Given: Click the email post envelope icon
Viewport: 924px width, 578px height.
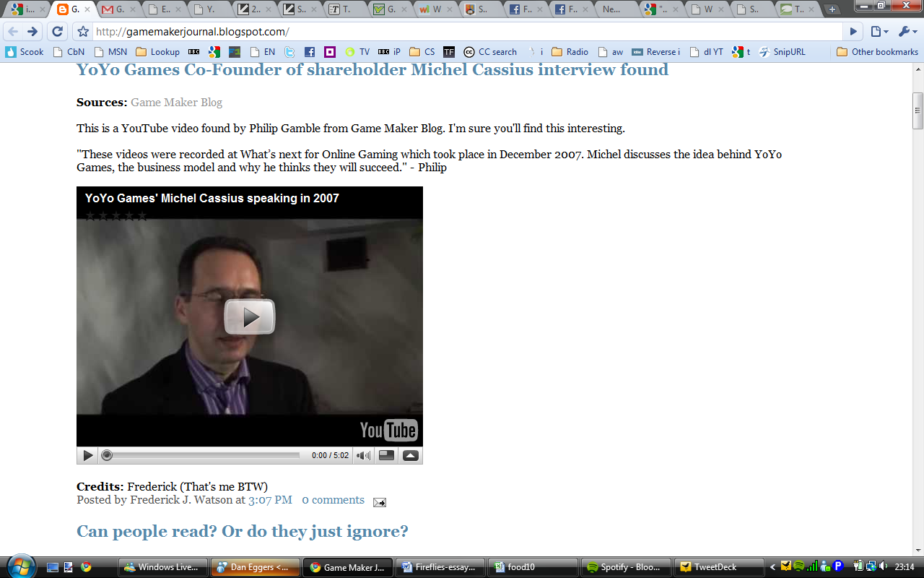Looking at the screenshot, I should pyautogui.click(x=380, y=502).
